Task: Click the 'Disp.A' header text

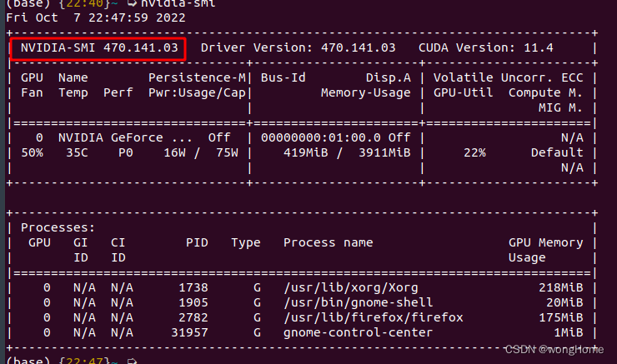Action: (388, 77)
